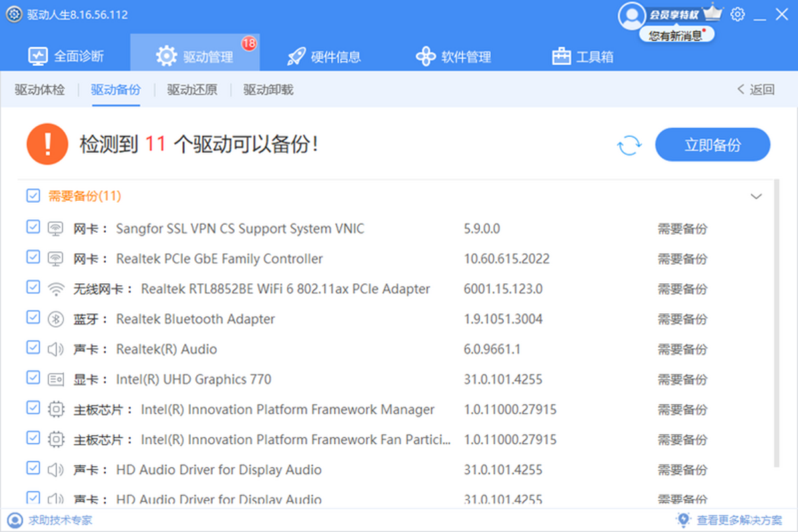
Task: Click the user profile avatar icon
Action: tap(630, 15)
